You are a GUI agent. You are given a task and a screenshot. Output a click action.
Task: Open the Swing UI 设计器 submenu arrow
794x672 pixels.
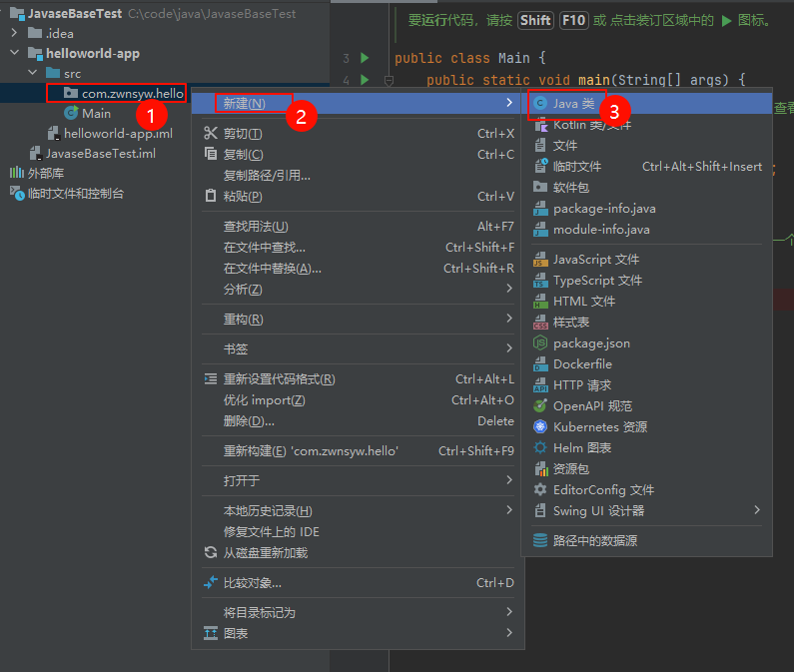(x=756, y=510)
